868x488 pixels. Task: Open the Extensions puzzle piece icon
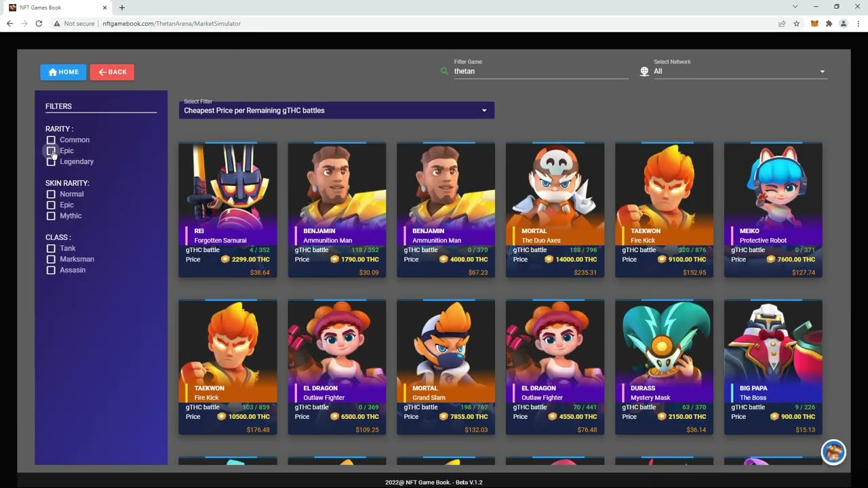click(x=829, y=23)
